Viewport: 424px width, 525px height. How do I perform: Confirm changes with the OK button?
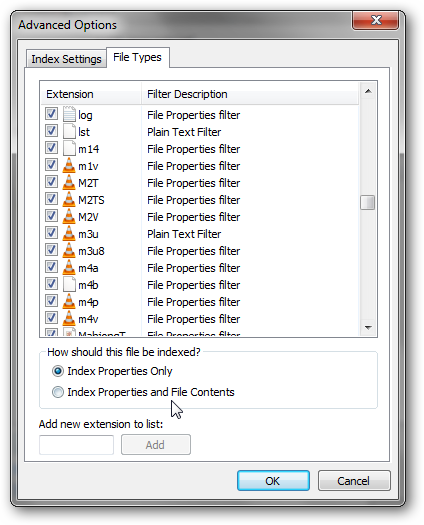273,481
